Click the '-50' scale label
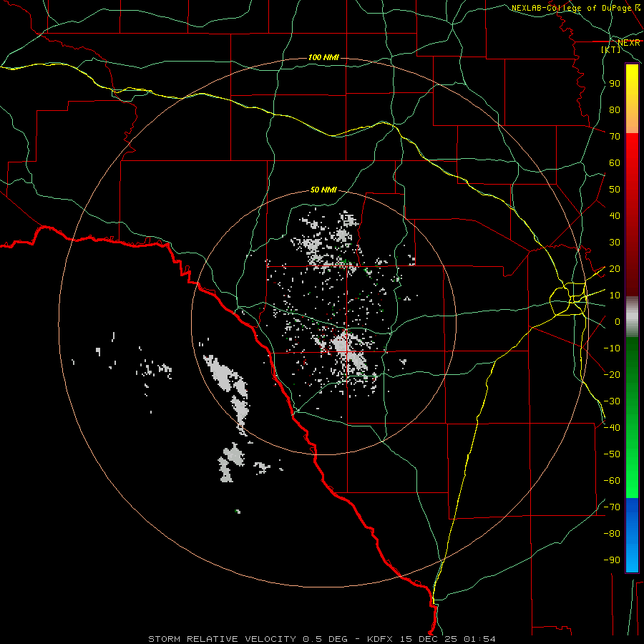Viewport: 644px width, 644px height. tap(612, 454)
